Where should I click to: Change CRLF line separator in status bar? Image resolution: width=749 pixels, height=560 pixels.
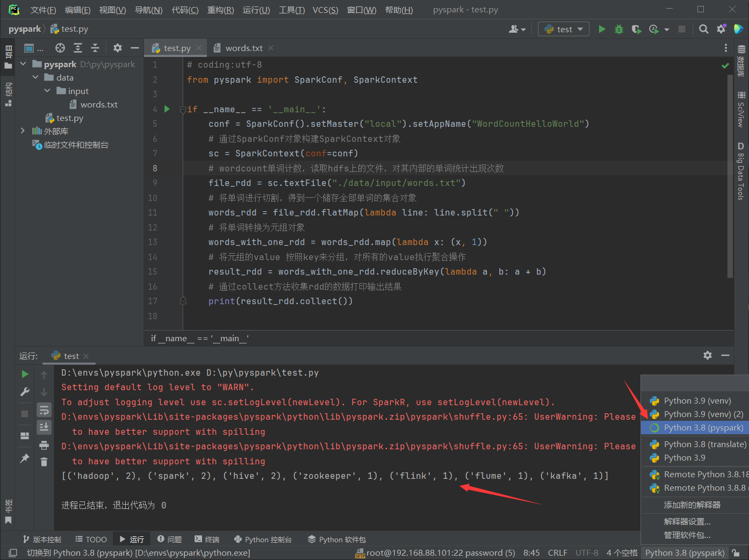click(557, 552)
